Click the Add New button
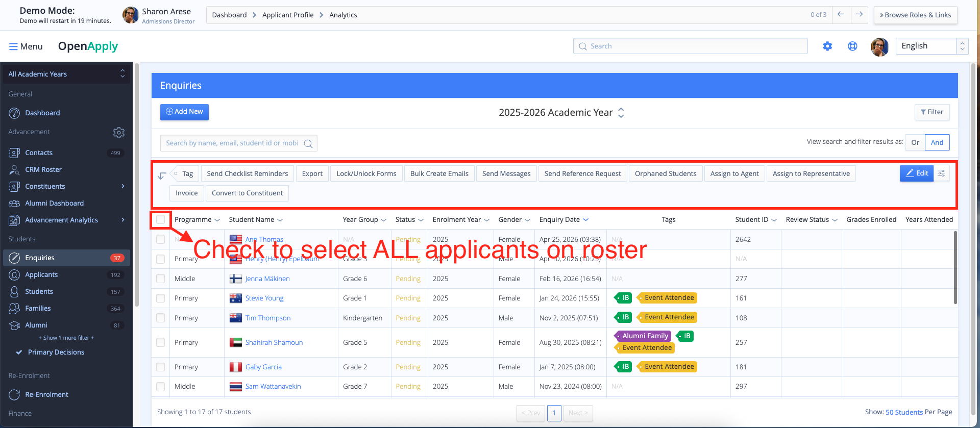 point(184,112)
